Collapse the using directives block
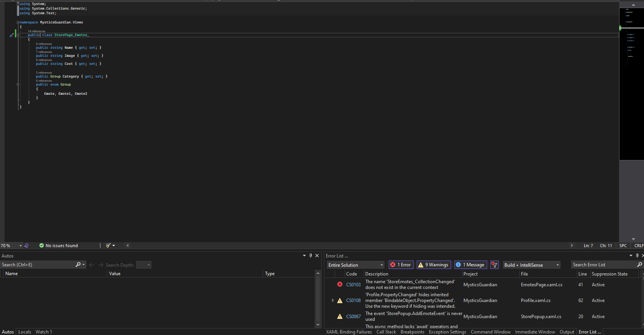Viewport: 644px width, 335px height. coord(18,4)
